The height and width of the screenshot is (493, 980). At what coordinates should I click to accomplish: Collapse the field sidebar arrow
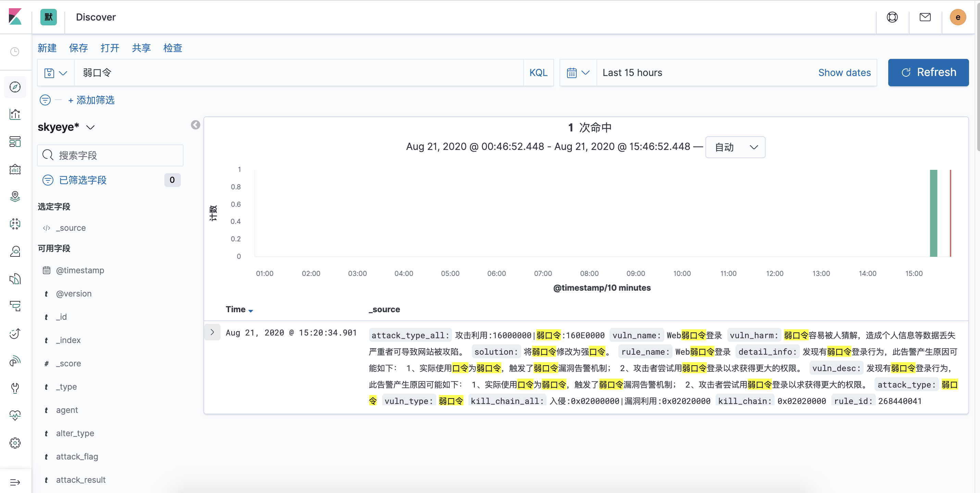(x=196, y=125)
